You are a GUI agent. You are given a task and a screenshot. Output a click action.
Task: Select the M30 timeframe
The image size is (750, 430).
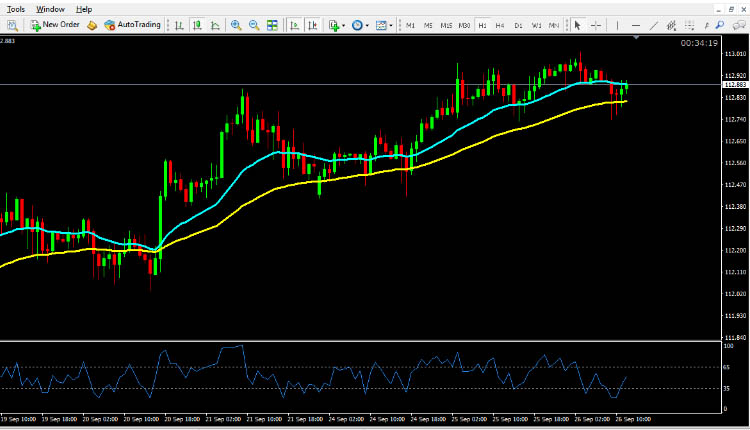[464, 25]
